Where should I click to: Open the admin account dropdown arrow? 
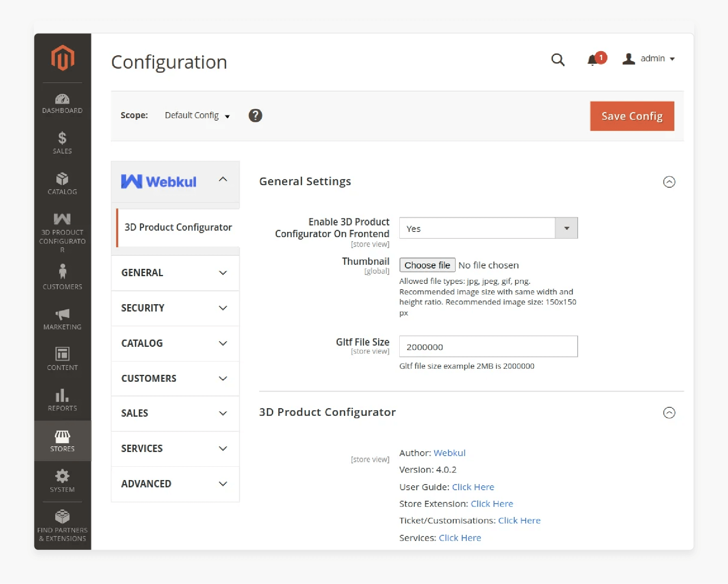point(672,59)
